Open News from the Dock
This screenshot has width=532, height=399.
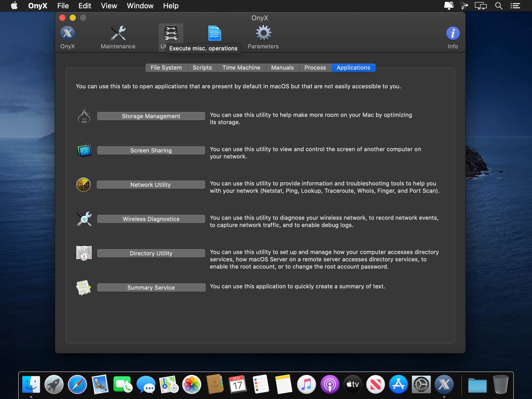click(375, 384)
